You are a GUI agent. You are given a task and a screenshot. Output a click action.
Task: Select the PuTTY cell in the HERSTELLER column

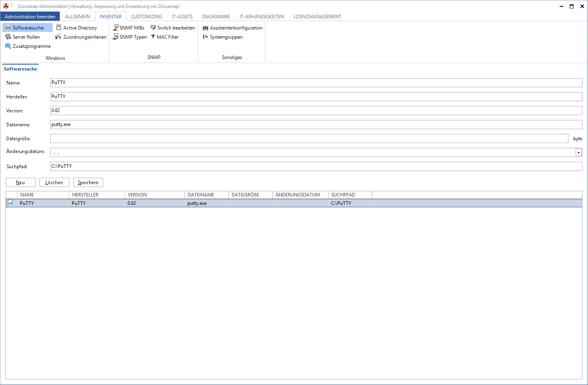pyautogui.click(x=97, y=203)
